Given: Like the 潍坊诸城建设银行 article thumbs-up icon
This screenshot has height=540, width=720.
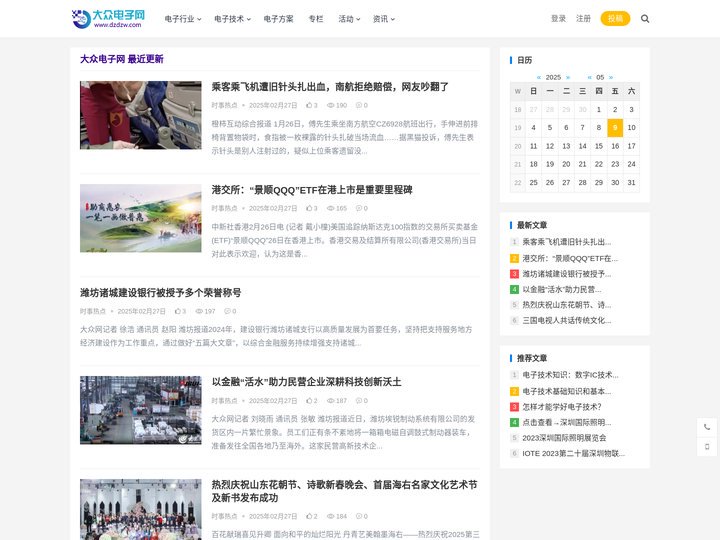Looking at the screenshot, I should point(178,311).
